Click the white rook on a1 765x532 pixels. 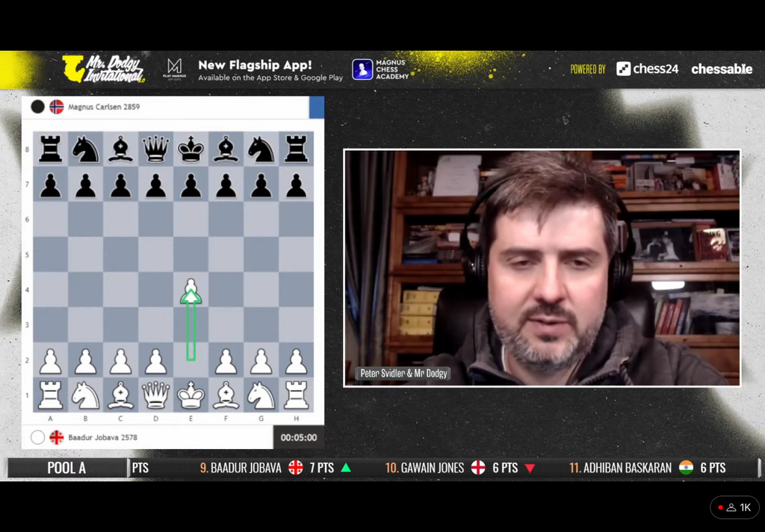click(50, 395)
